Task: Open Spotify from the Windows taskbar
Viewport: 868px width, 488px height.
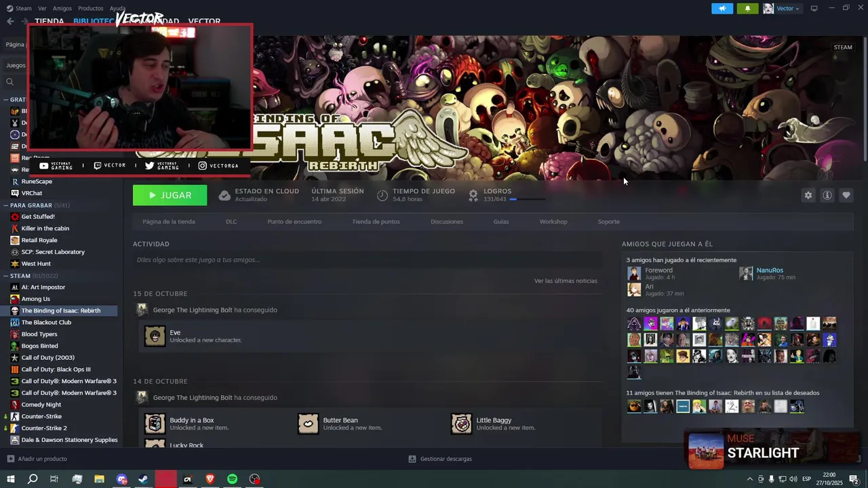Action: pyautogui.click(x=232, y=479)
